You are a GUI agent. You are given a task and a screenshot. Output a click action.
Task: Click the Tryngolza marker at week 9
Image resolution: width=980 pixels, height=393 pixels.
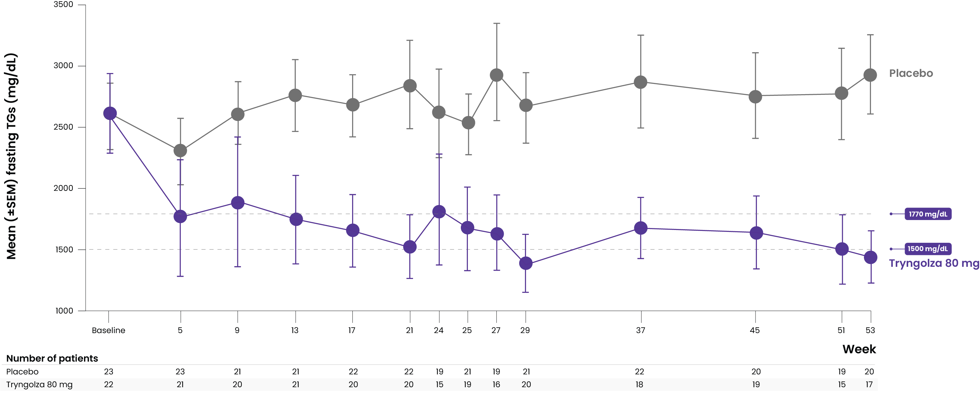pos(238,203)
